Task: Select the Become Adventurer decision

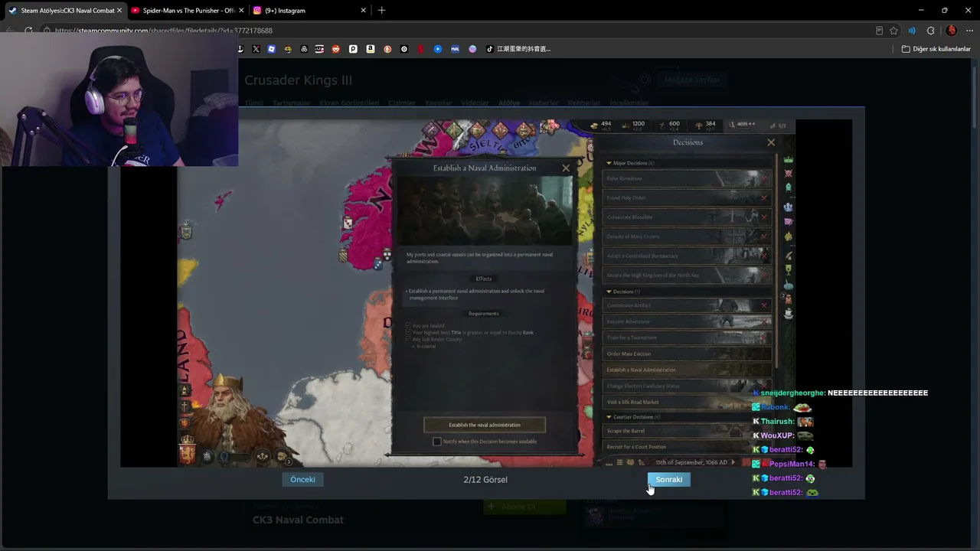Action: pos(688,321)
